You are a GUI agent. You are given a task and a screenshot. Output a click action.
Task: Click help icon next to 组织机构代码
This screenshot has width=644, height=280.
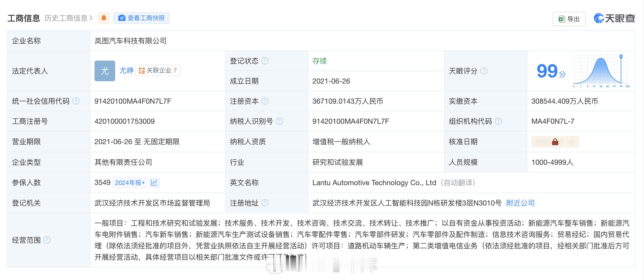[x=498, y=121]
